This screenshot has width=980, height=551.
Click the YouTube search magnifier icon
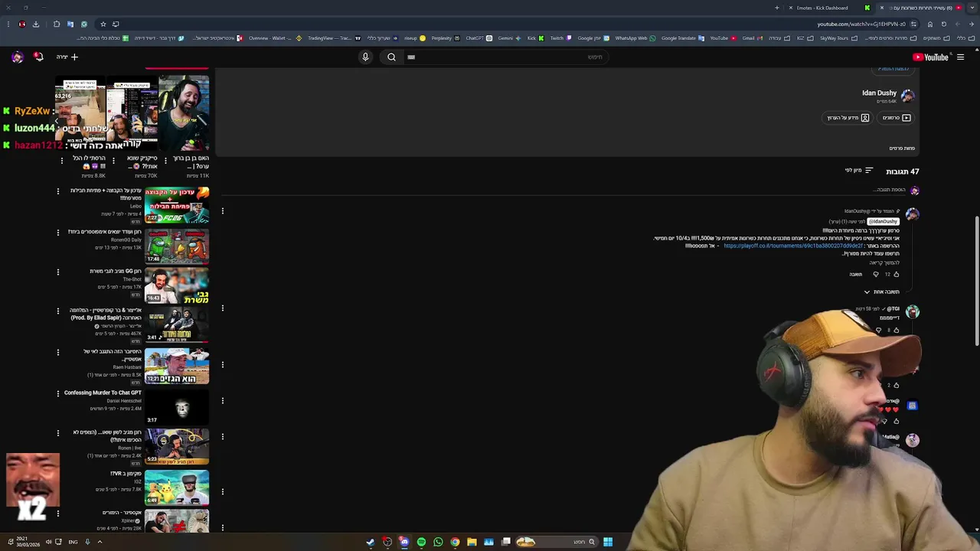click(391, 57)
